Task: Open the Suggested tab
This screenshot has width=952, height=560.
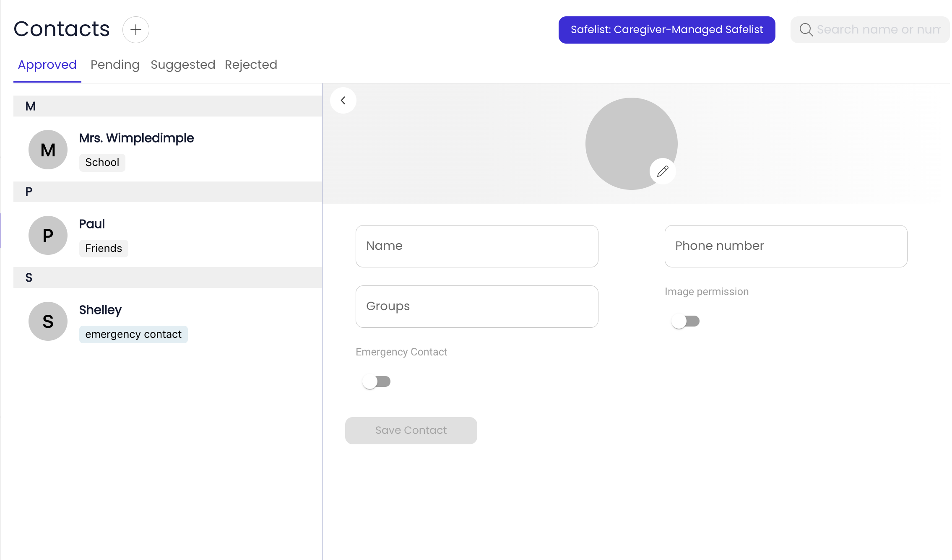Action: point(183,65)
